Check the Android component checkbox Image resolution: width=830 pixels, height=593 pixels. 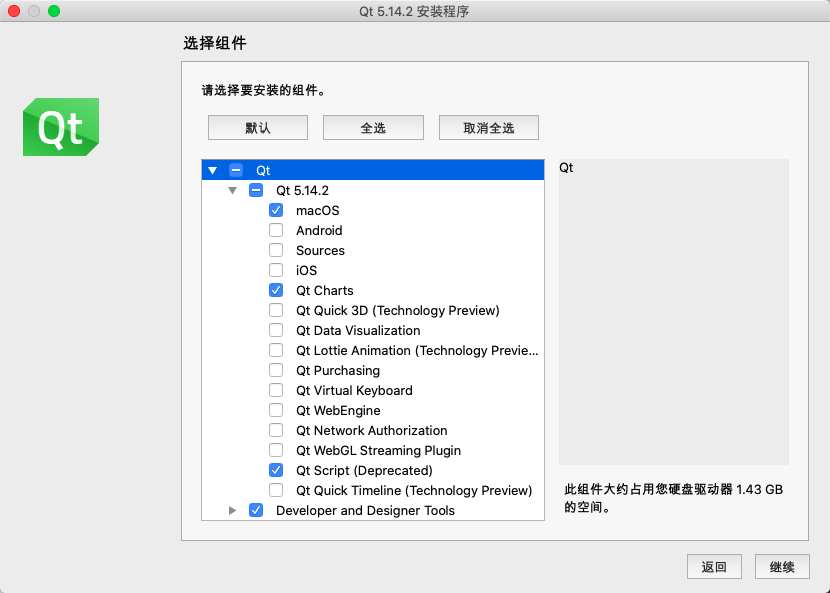[x=276, y=231]
